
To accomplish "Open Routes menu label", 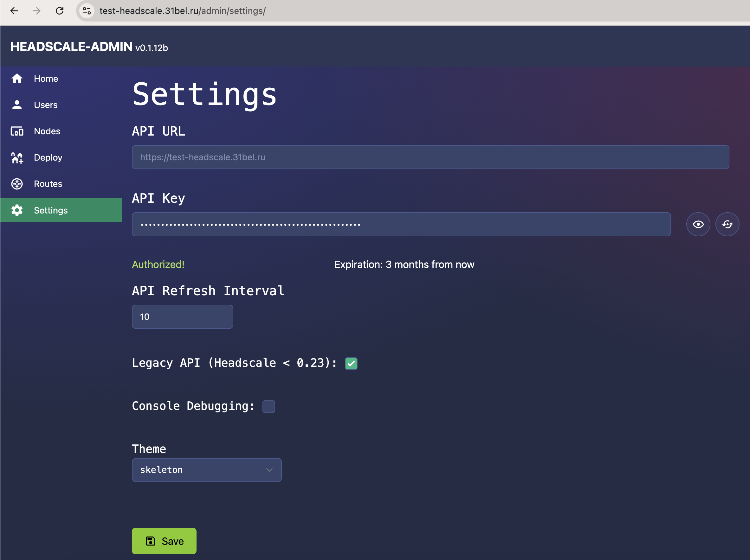I will [48, 184].
